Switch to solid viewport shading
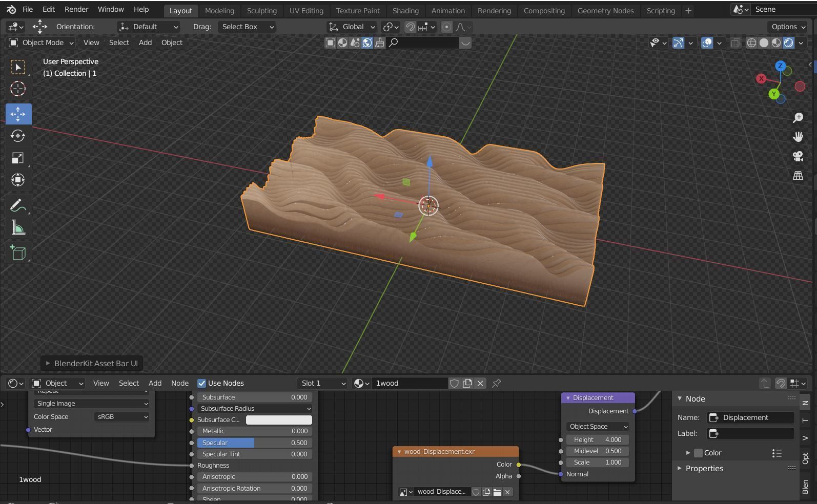817x504 pixels. 764,43
